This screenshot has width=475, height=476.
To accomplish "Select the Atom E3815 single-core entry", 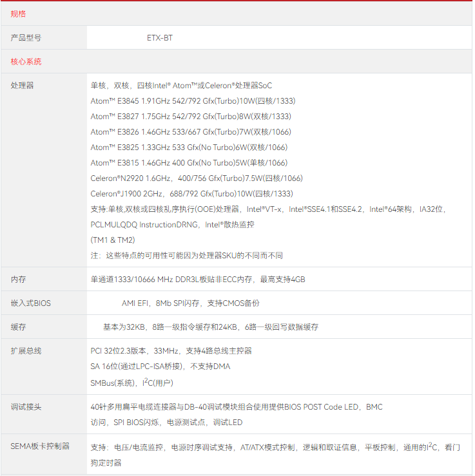I will pos(189,163).
